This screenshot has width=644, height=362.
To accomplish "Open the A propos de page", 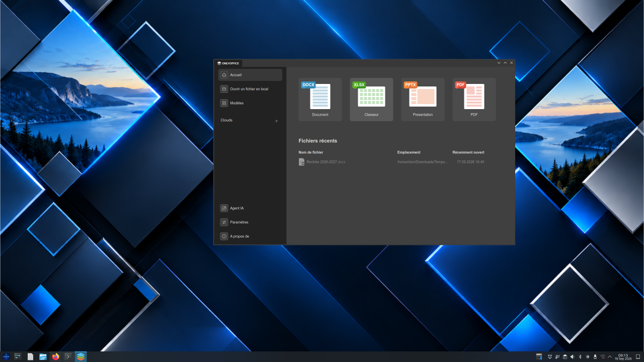I will coord(250,236).
